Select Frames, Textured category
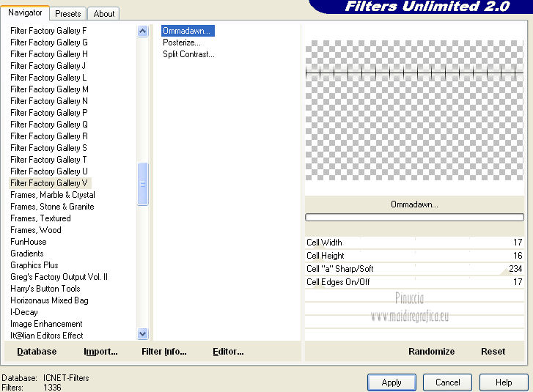 (x=40, y=218)
